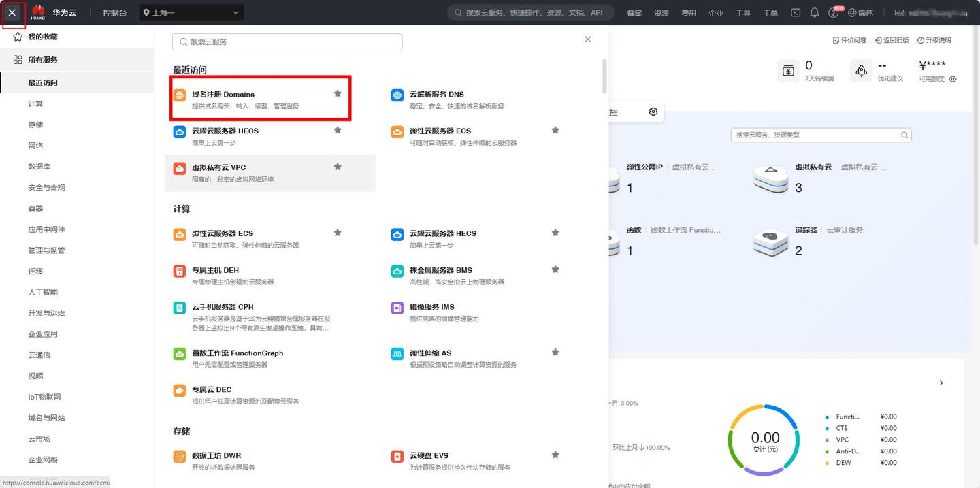This screenshot has height=488, width=980.
Task: Click the 专属云 DEC service icon
Action: pos(180,391)
